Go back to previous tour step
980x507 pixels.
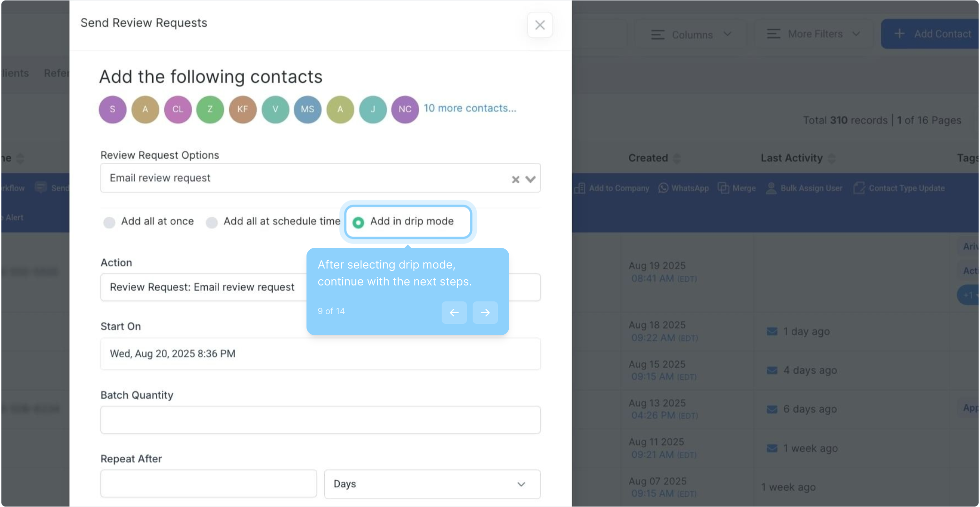point(454,313)
